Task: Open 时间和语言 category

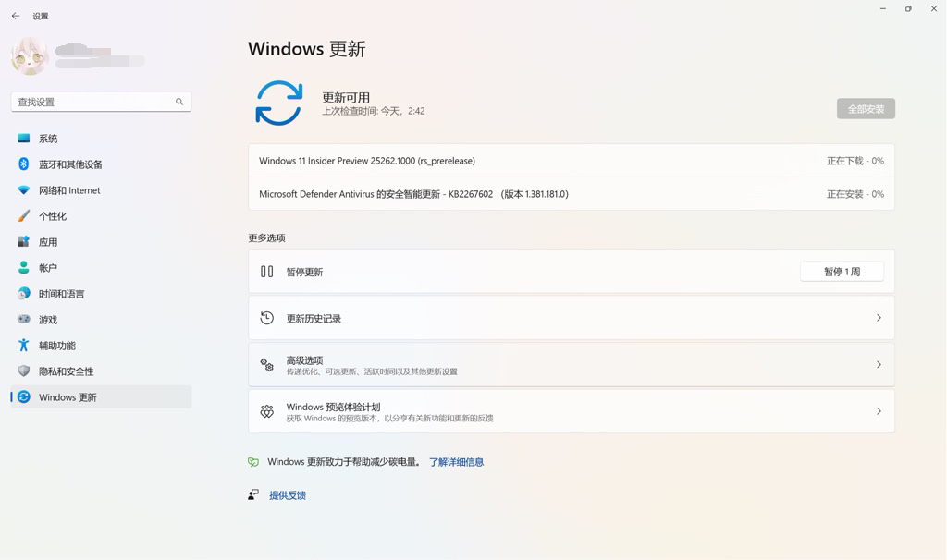Action: 101,294
